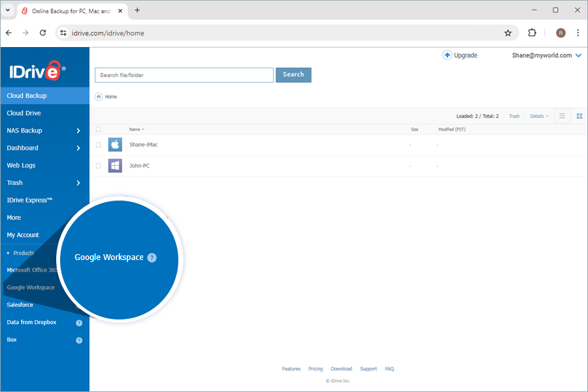Image resolution: width=588 pixels, height=392 pixels.
Task: Open browser extensions puzzle icon
Action: [x=532, y=33]
